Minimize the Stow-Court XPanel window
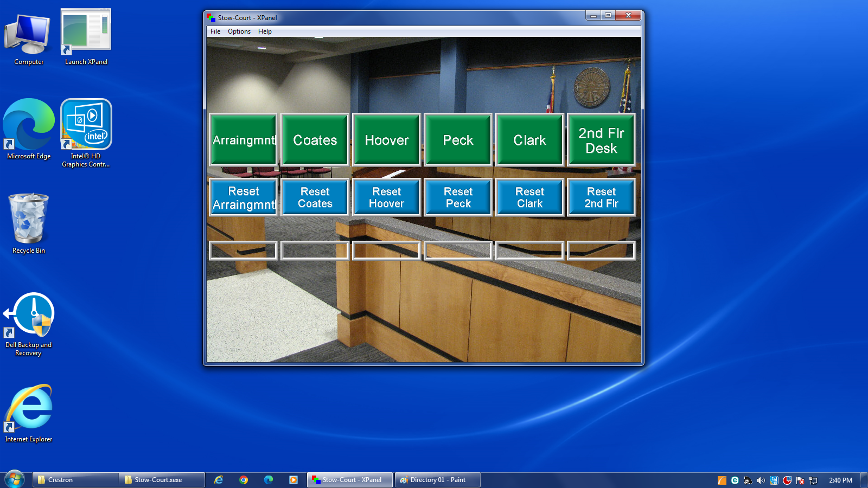The image size is (868, 488). 593,16
